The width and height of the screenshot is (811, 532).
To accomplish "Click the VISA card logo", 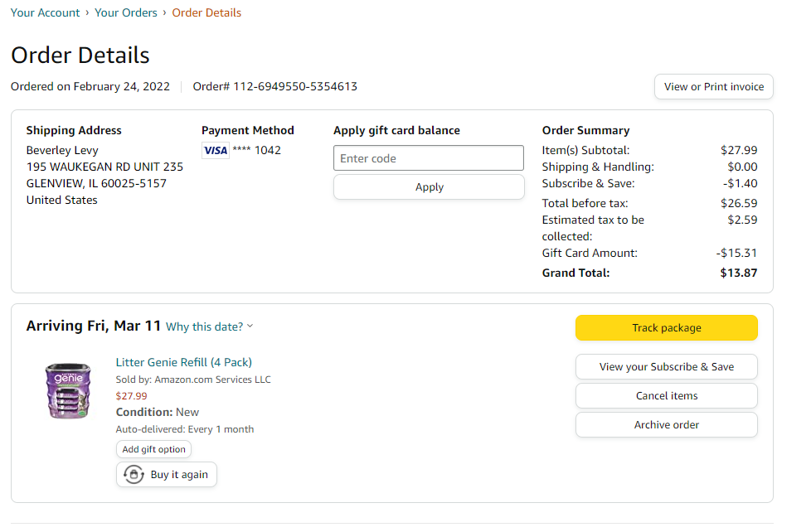I will pos(215,151).
